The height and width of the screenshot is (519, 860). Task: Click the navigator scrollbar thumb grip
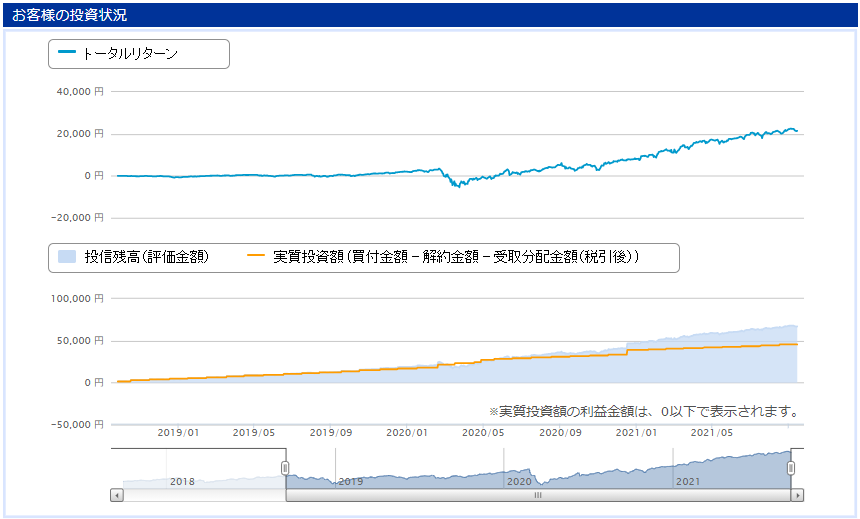point(538,495)
